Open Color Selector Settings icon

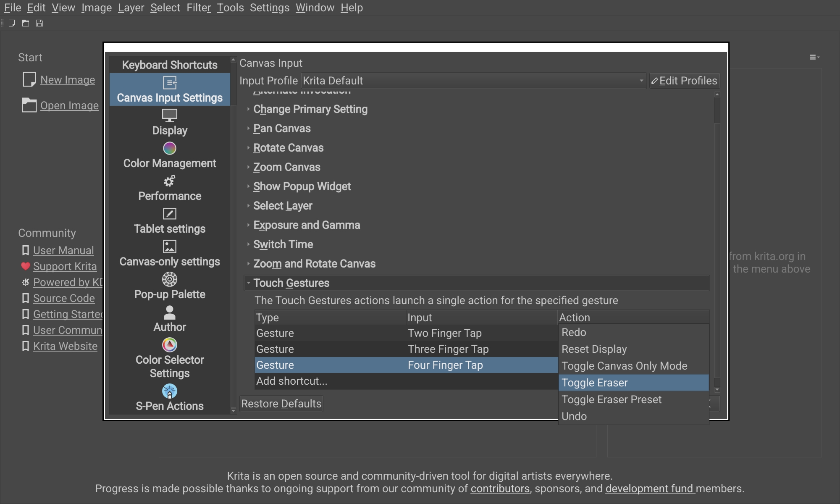169,345
